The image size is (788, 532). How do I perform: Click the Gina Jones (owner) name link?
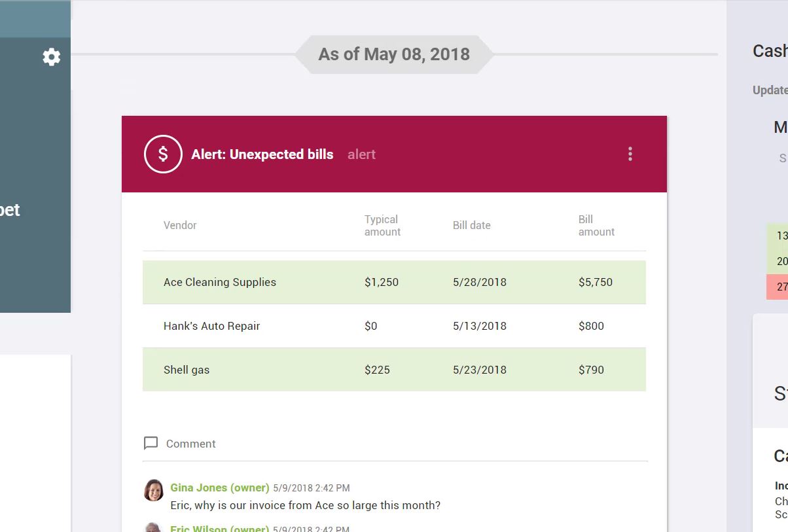point(220,488)
